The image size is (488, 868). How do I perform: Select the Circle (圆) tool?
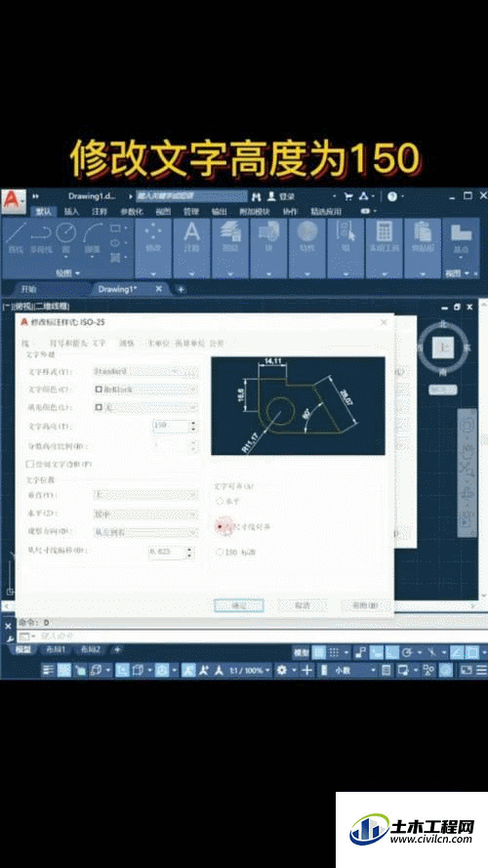pyautogui.click(x=65, y=239)
